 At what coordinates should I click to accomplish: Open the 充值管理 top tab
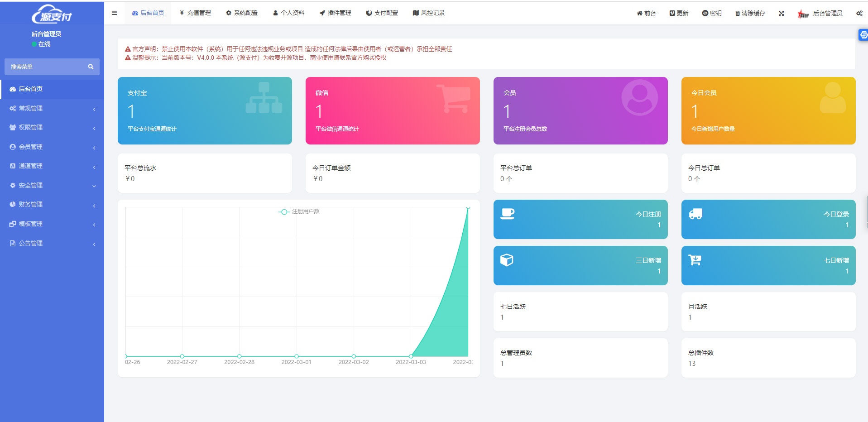pos(195,13)
